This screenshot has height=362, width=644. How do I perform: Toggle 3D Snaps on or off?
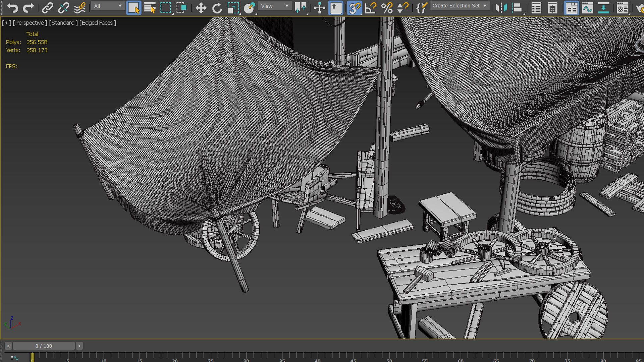[x=354, y=8]
